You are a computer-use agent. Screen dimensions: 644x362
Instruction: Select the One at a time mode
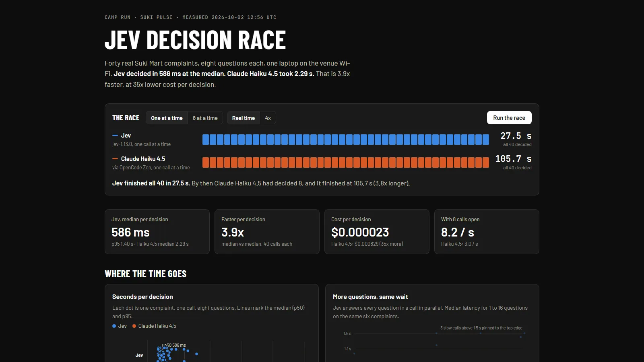tap(167, 118)
